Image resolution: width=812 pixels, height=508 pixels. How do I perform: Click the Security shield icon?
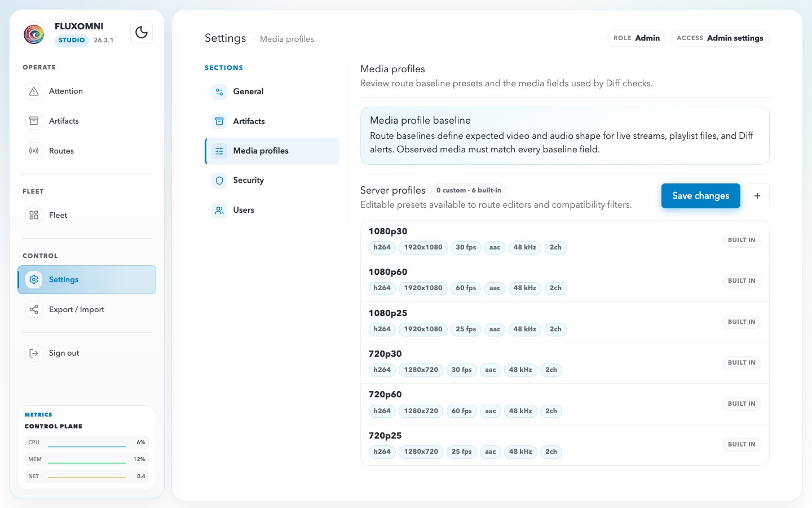[x=219, y=181]
